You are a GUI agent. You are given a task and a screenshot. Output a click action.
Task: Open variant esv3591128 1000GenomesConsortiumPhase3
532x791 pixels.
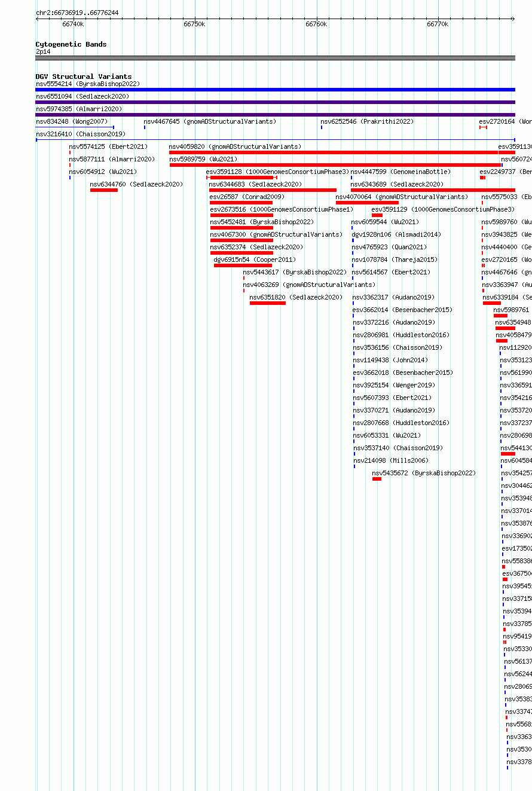(277, 172)
